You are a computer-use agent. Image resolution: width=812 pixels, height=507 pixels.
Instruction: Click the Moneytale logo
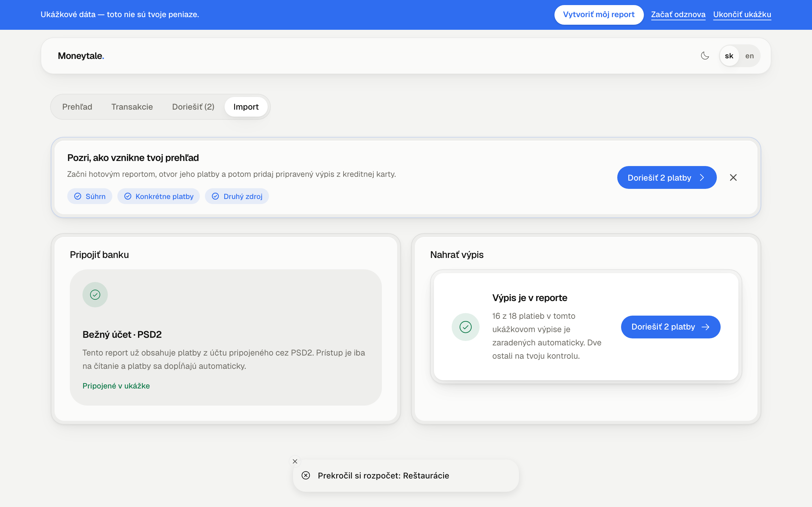(x=81, y=56)
